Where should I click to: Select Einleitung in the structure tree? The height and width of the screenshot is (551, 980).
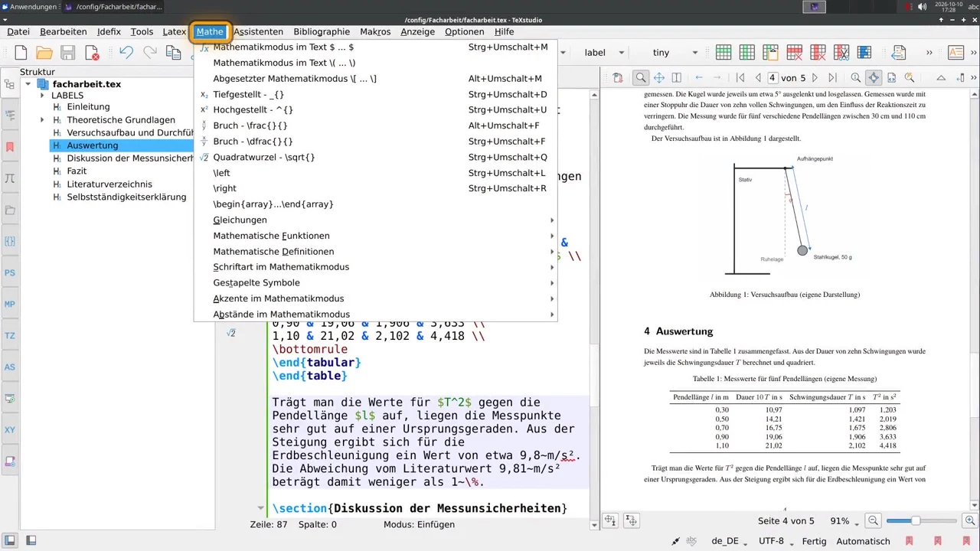tap(88, 107)
